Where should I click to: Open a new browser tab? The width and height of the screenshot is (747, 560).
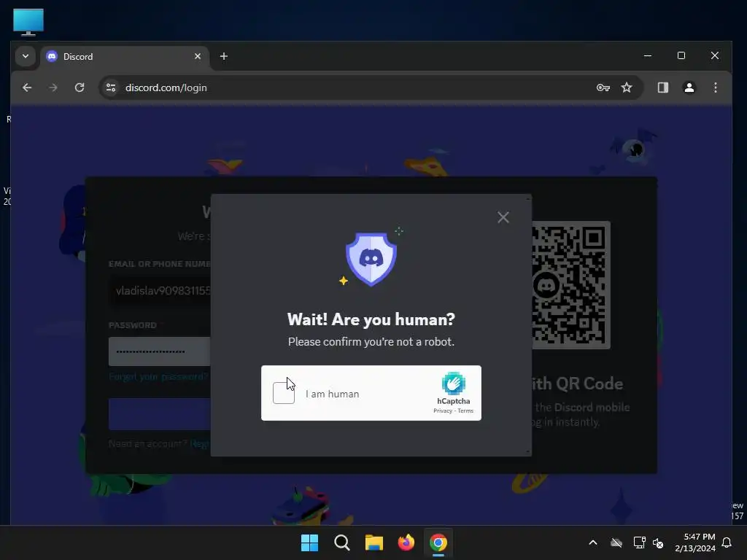(224, 56)
